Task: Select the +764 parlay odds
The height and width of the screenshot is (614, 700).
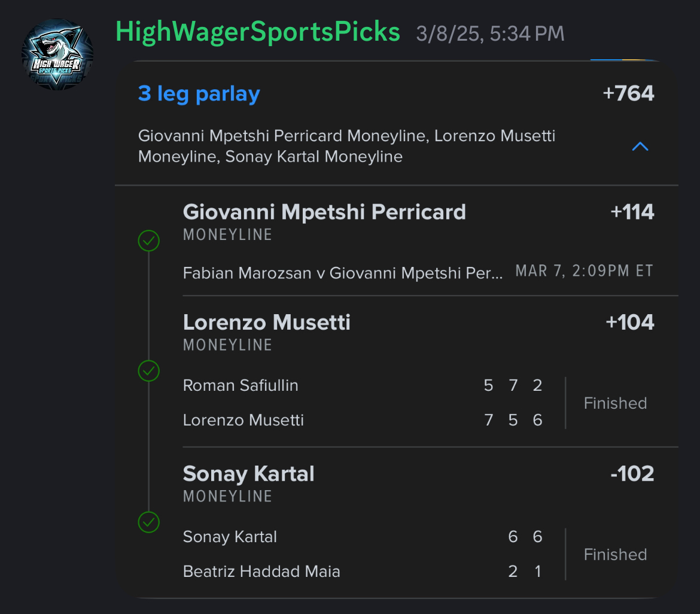Action: pyautogui.click(x=628, y=93)
